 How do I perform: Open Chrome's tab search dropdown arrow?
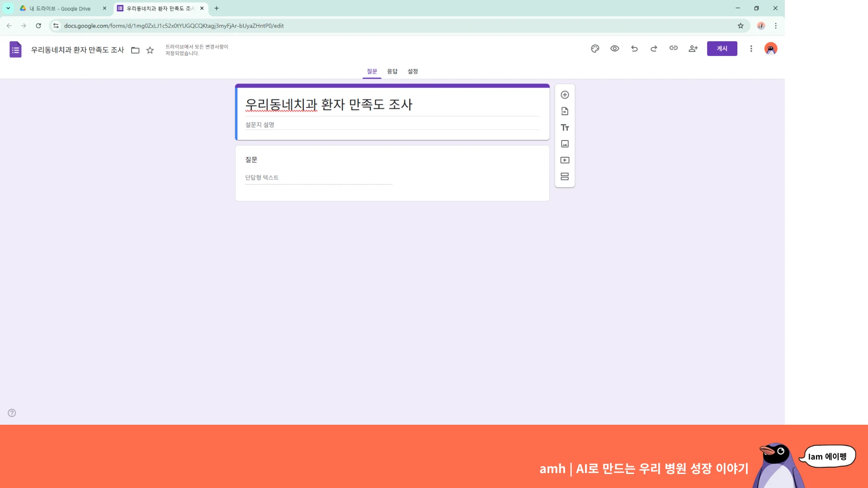(x=7, y=8)
